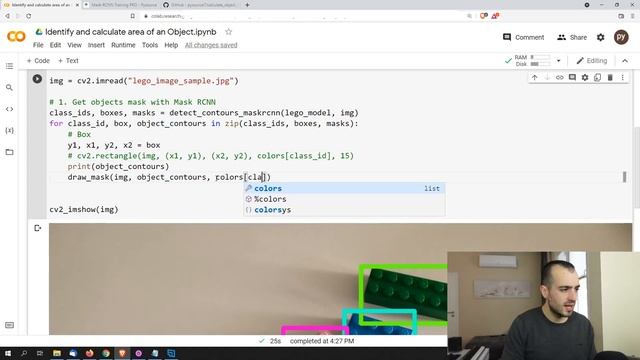Open Chrome from the taskbar
Screen dimensions: 640x360
[x=106, y=353]
